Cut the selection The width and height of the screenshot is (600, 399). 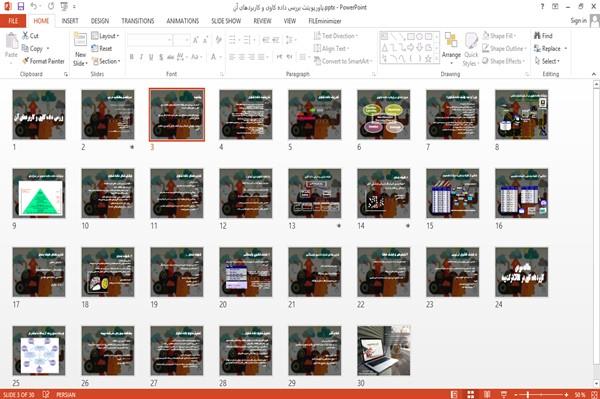point(30,36)
